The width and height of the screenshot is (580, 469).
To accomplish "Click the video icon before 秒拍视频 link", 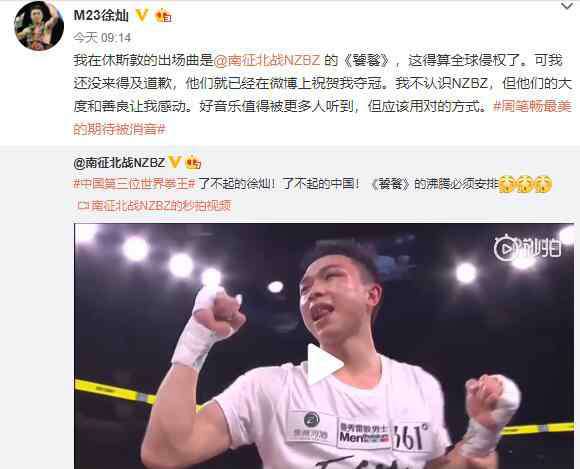I will click(83, 206).
